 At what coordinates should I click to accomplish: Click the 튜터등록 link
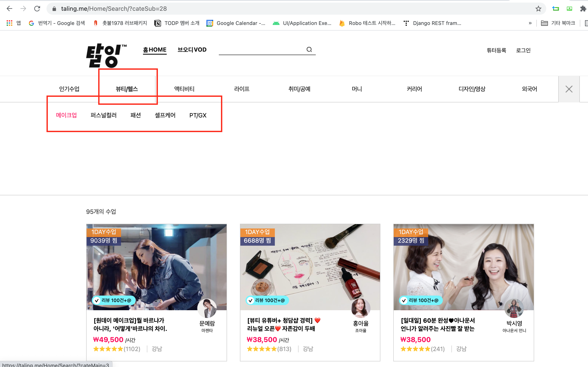496,50
